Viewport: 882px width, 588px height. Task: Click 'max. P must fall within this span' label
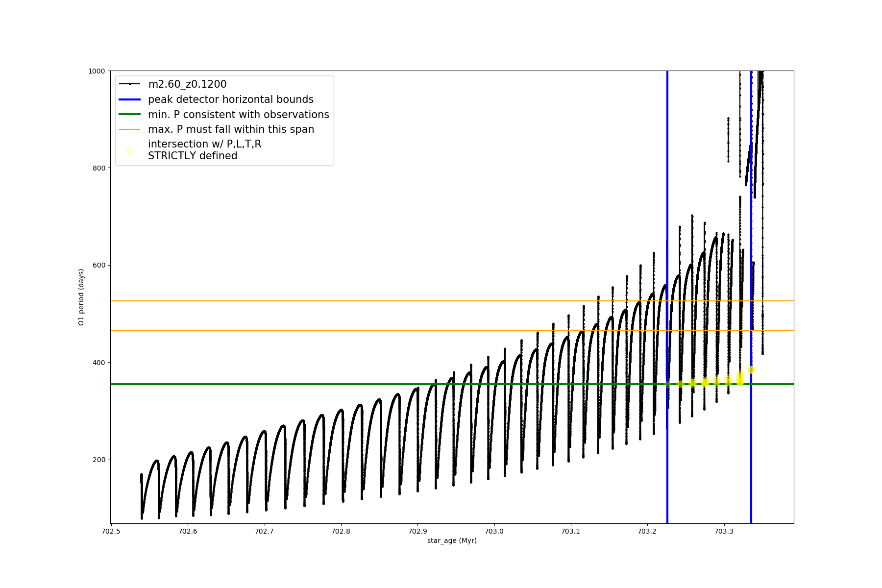tap(231, 129)
